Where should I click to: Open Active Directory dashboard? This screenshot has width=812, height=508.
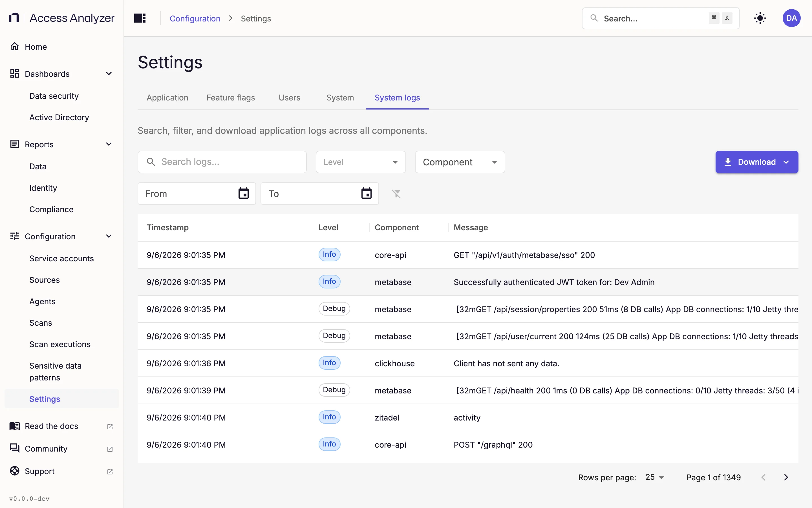[59, 117]
